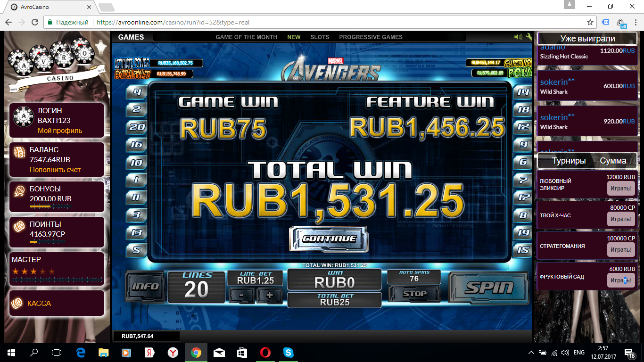The width and height of the screenshot is (644, 362).
Task: Select payline number 6 marker
Action: point(523,162)
